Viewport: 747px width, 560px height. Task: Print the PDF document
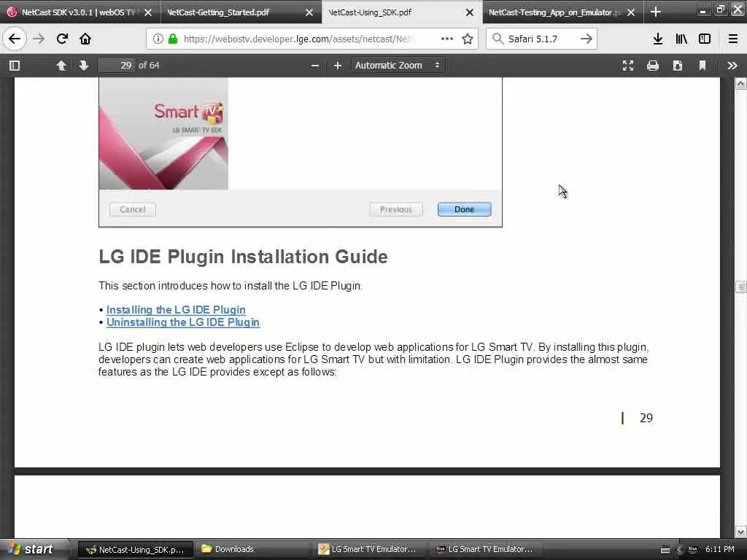pos(653,65)
